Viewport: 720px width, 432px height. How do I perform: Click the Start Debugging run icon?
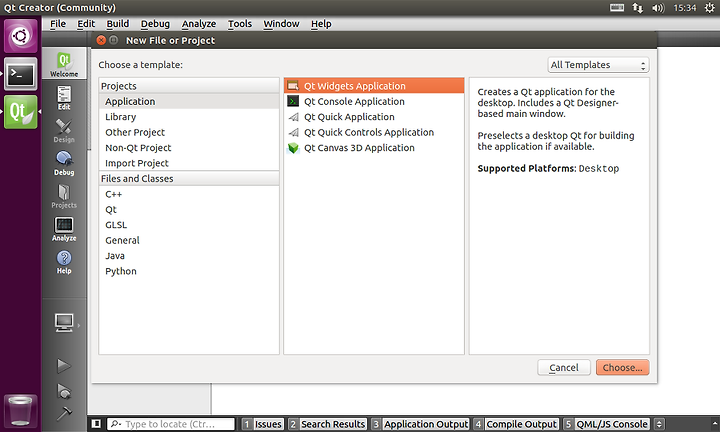[x=64, y=391]
